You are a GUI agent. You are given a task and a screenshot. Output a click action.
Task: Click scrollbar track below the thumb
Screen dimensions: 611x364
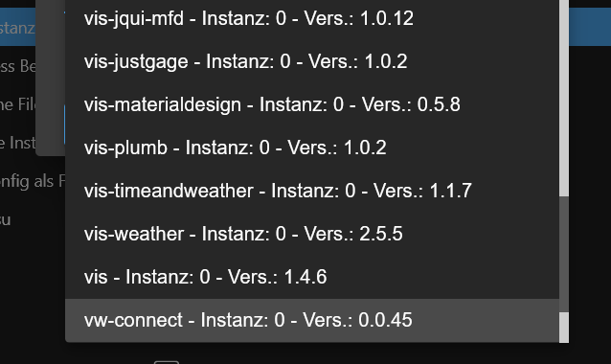564,328
